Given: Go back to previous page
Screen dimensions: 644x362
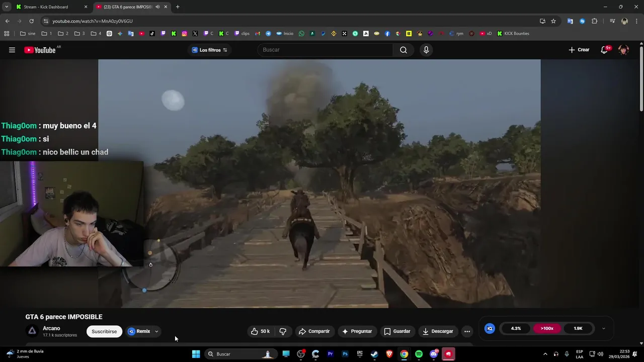Looking at the screenshot, I should coord(7,21).
